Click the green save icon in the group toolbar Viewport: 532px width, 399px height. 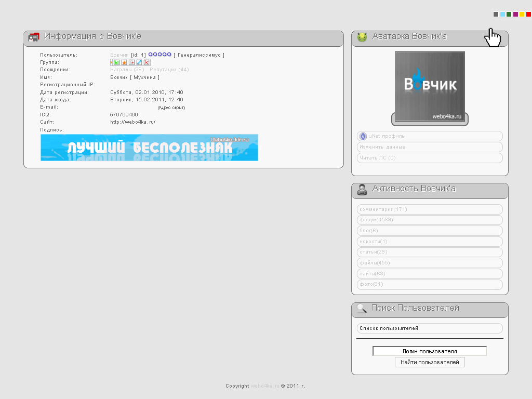(x=117, y=62)
